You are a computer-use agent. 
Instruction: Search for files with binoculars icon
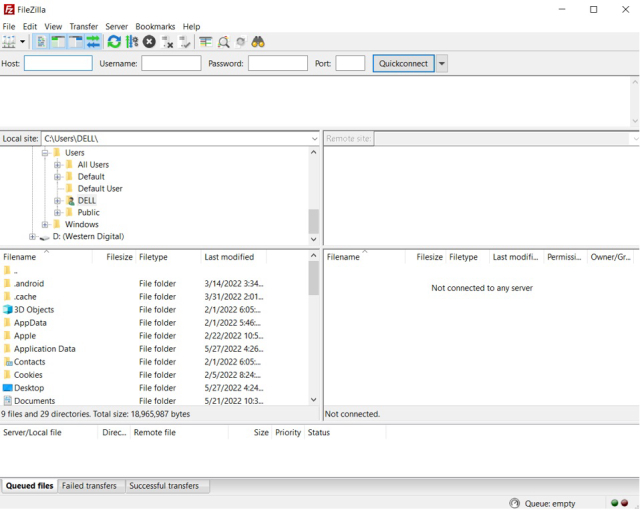(258, 42)
